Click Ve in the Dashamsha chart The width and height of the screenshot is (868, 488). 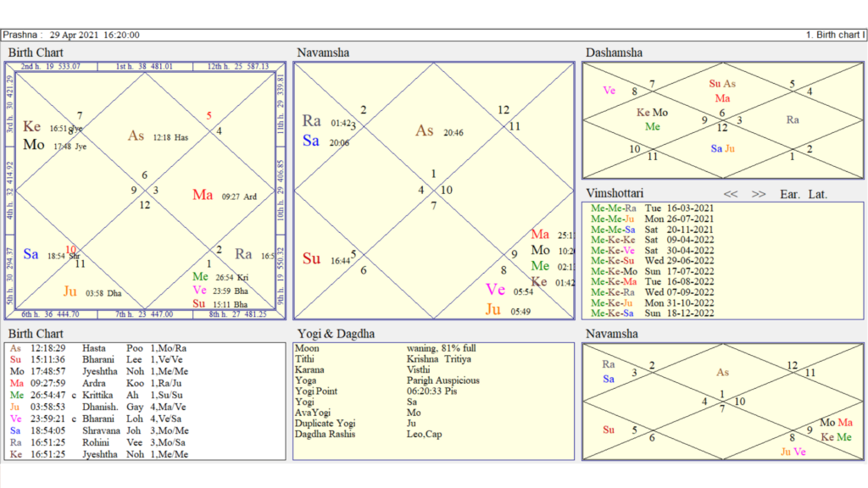point(609,90)
